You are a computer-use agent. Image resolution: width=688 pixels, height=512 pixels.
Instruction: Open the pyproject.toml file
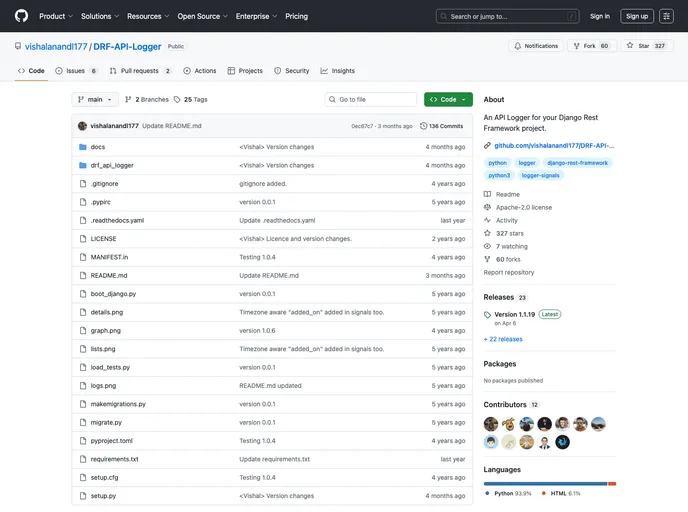(111, 440)
